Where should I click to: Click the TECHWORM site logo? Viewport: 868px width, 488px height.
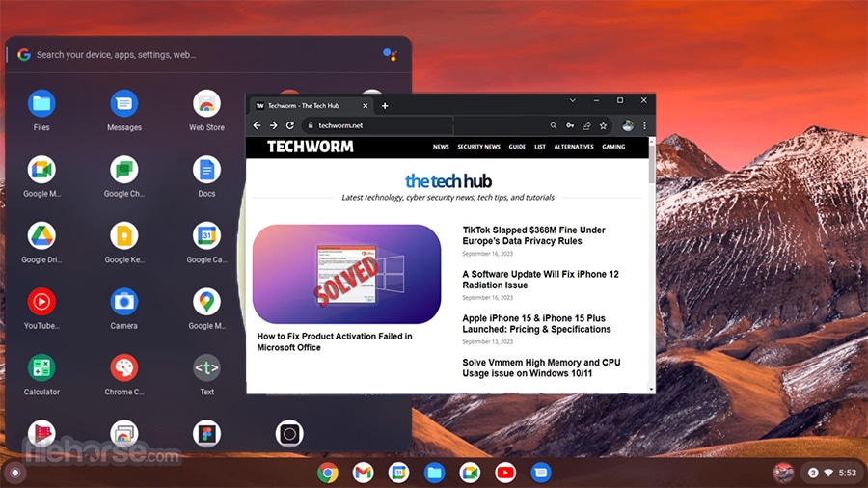310,147
